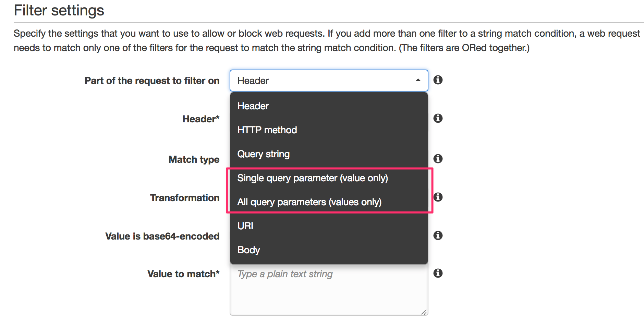The width and height of the screenshot is (644, 329).
Task: Click the Value to match label
Action: (183, 274)
